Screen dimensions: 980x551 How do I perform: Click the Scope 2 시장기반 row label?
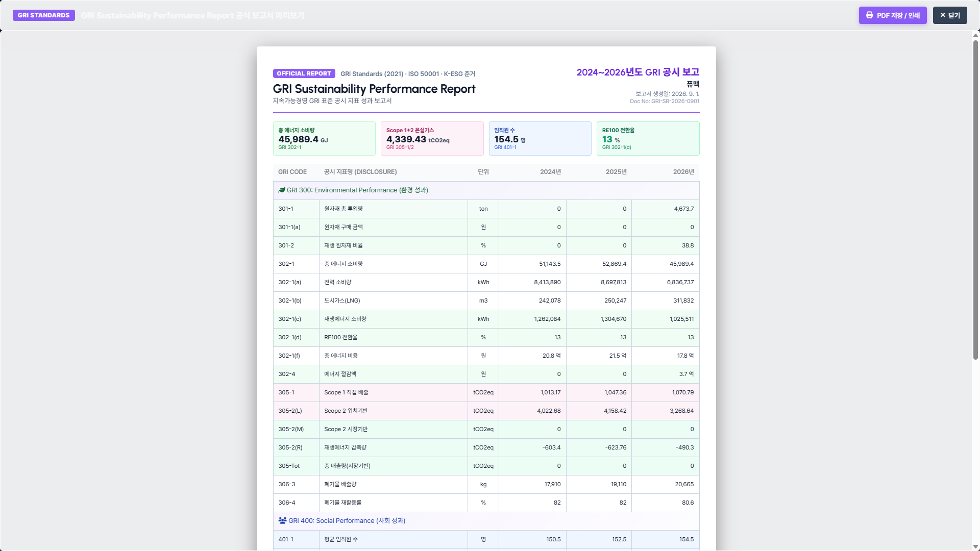coord(346,429)
